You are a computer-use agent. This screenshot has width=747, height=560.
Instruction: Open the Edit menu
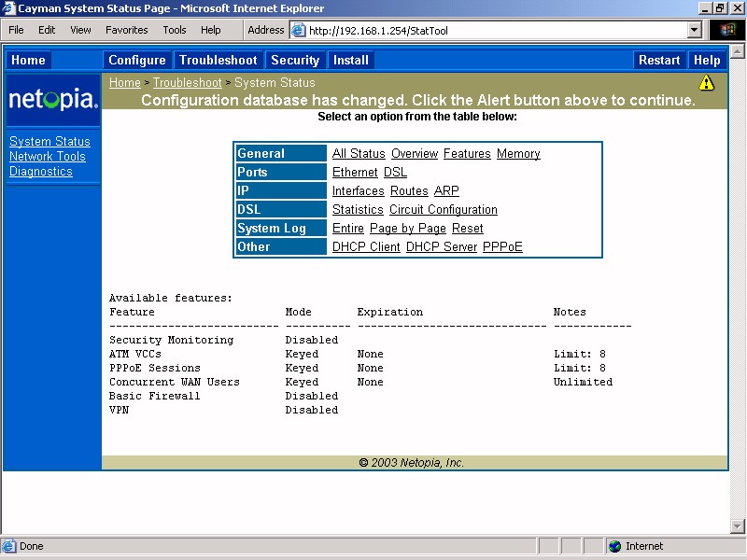[47, 30]
